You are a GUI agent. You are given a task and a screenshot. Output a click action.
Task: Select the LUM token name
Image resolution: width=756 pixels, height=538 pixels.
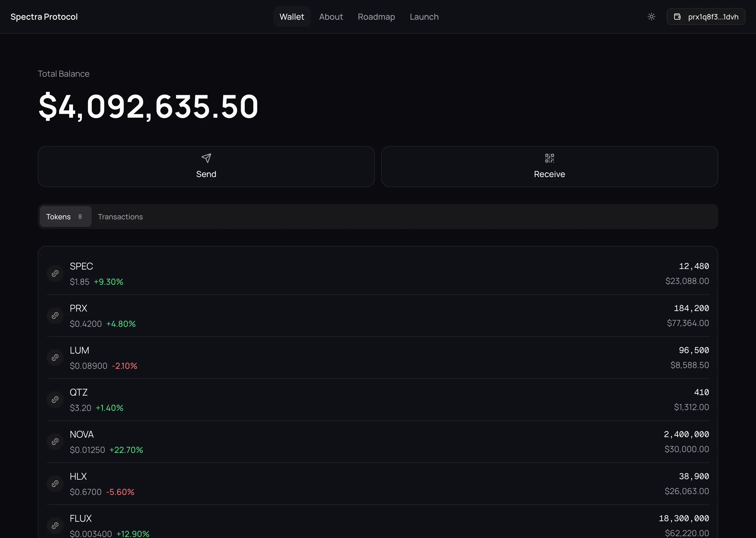coord(80,350)
